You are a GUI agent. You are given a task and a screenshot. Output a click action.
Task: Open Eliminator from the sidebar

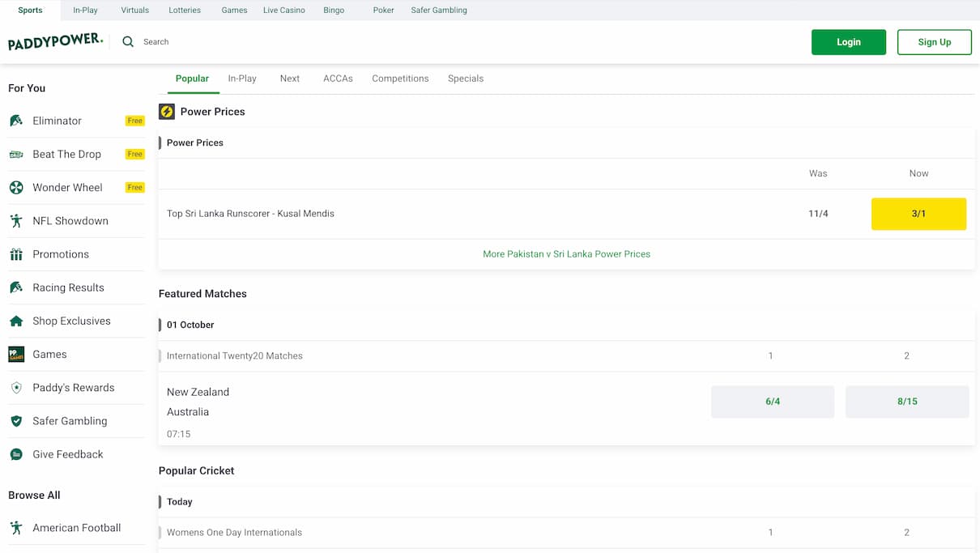pos(76,121)
